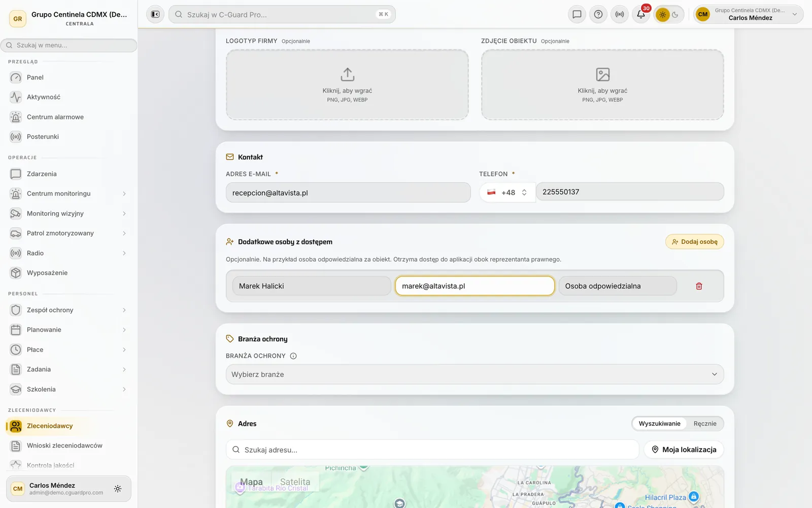
Task: Select Wyszukiwanie address mode
Action: pyautogui.click(x=659, y=424)
